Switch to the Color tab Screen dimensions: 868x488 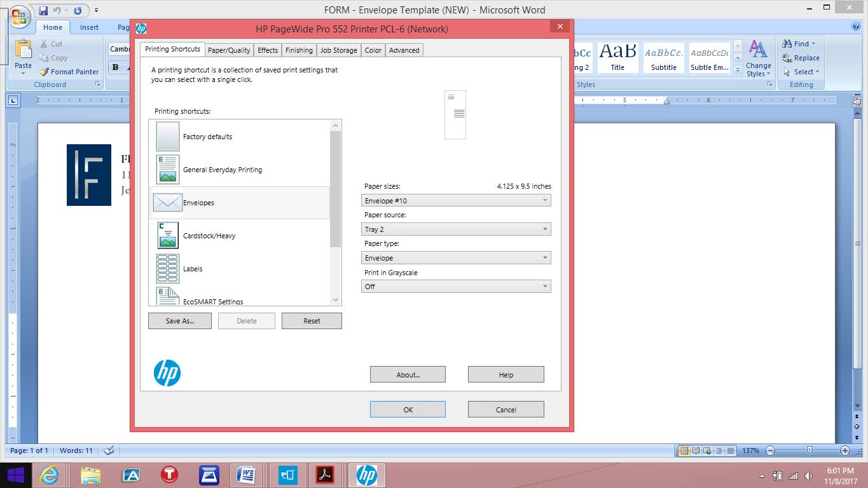(x=373, y=50)
